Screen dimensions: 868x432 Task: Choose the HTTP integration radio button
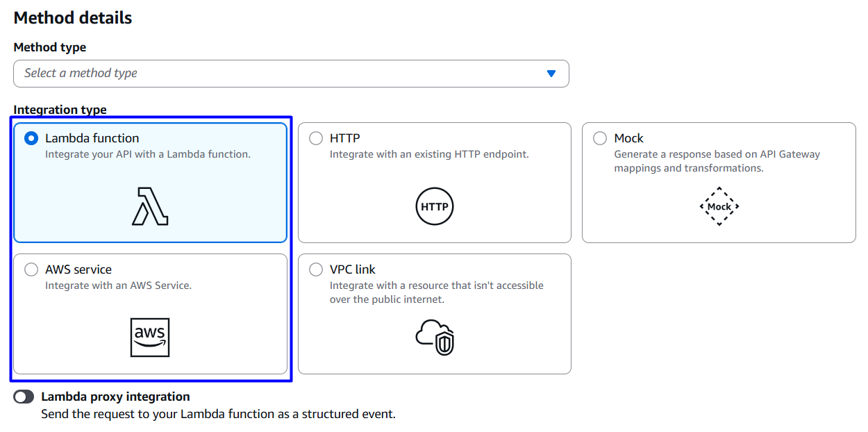click(x=316, y=138)
